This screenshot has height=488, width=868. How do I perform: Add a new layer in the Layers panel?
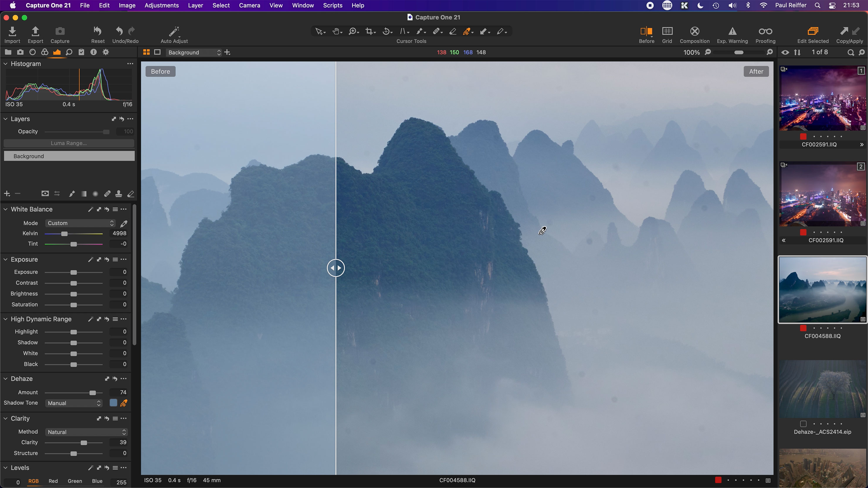pyautogui.click(x=7, y=193)
